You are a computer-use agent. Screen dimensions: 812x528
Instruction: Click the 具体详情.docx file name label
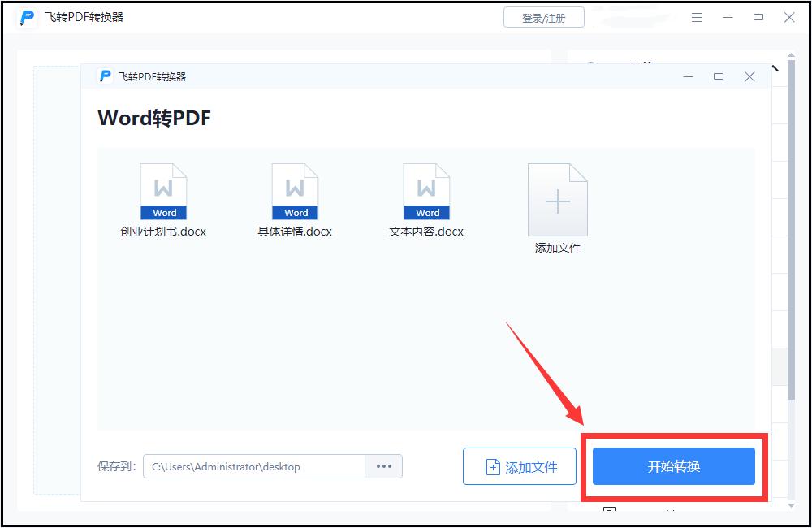tap(296, 231)
